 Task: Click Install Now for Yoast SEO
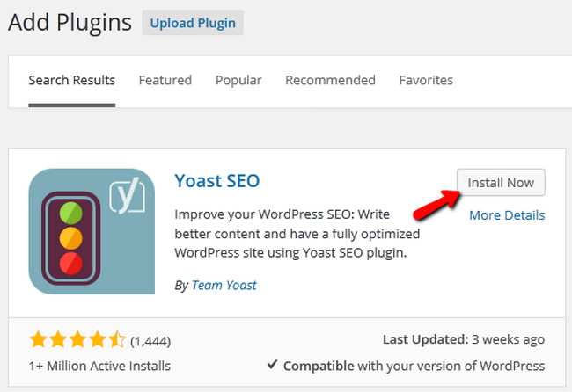coord(501,183)
